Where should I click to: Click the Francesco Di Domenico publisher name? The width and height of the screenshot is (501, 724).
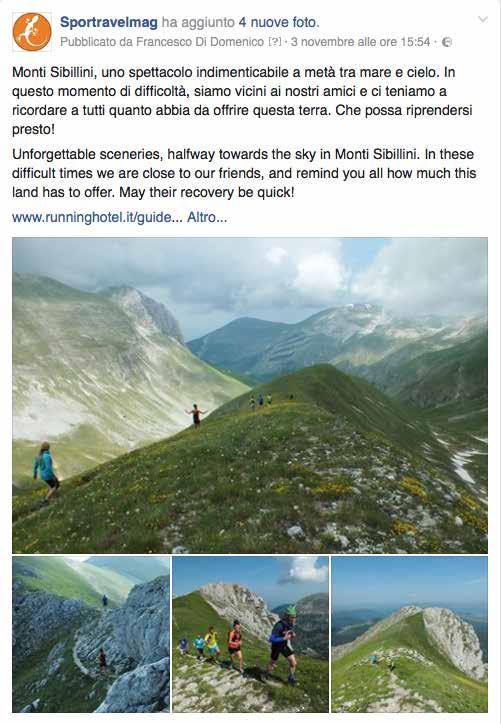200,42
